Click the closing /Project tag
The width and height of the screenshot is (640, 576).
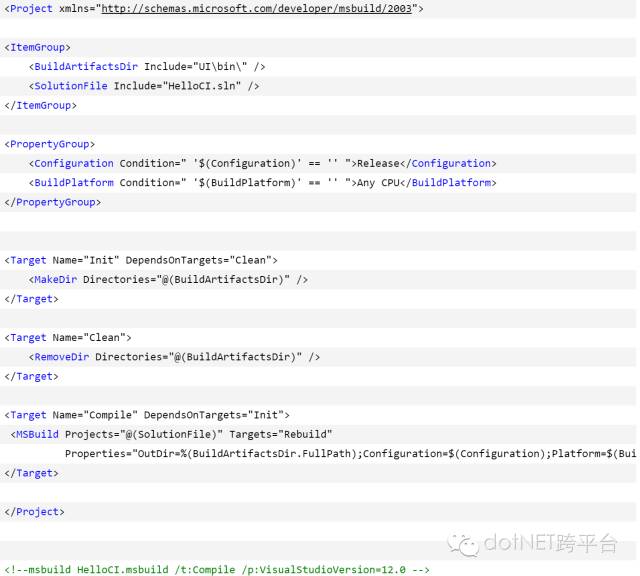point(34,512)
